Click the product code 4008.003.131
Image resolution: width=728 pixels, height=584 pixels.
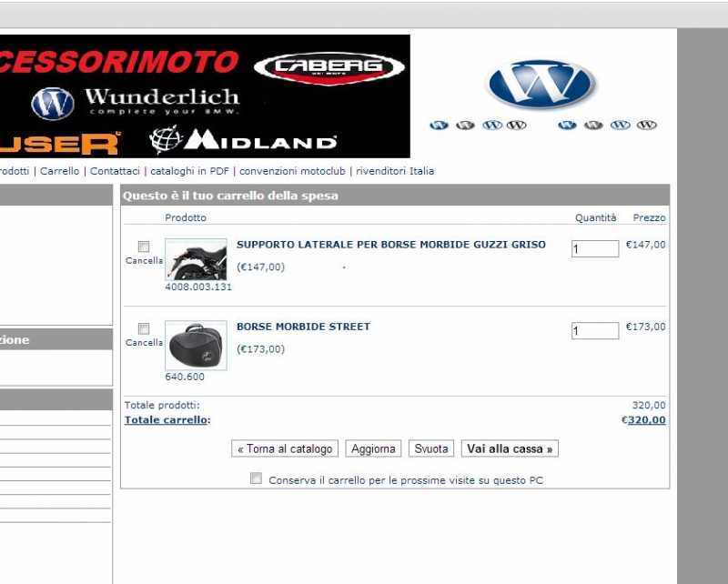click(198, 287)
